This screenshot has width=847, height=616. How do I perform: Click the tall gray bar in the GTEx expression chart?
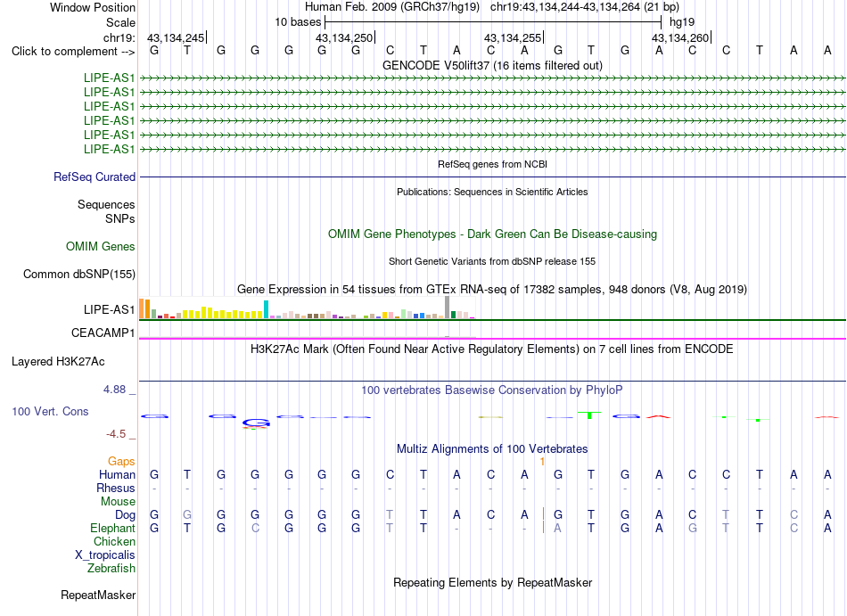coord(448,308)
